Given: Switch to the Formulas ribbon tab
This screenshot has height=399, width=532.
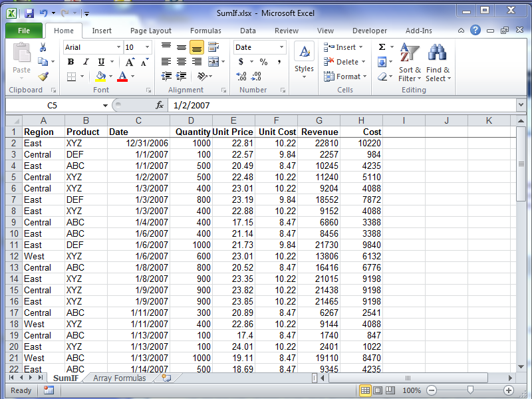Looking at the screenshot, I should pos(205,31).
